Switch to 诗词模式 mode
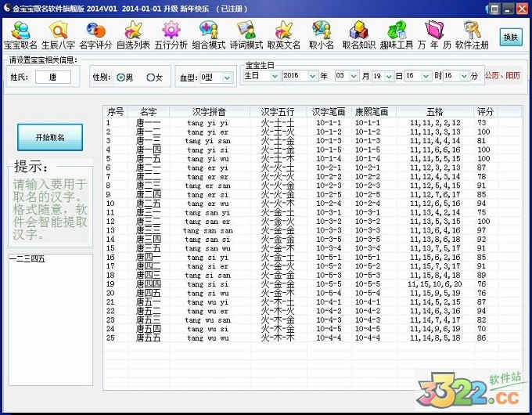Viewport: 532px width, 415px height. click(x=246, y=35)
